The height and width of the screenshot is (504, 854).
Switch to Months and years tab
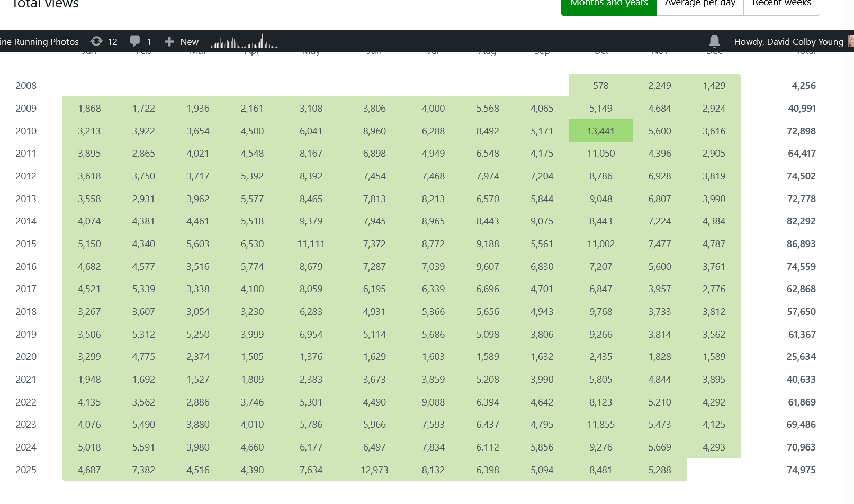608,4
